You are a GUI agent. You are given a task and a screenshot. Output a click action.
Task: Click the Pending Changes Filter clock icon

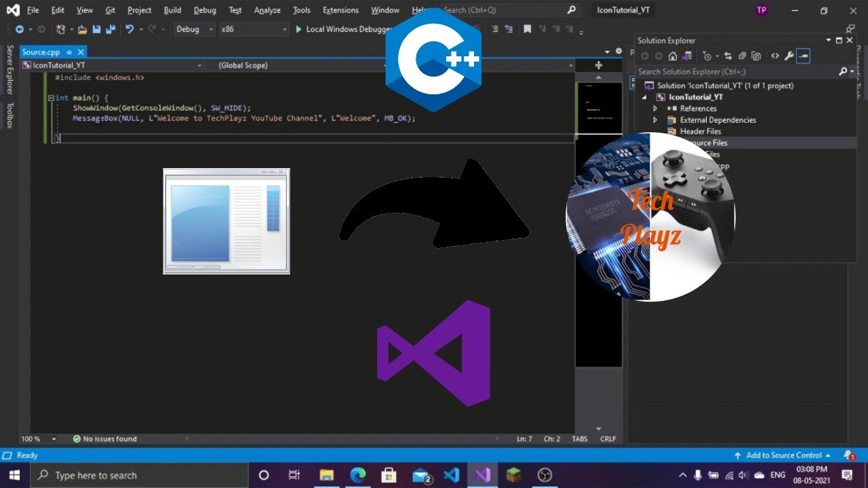pyautogui.click(x=707, y=56)
